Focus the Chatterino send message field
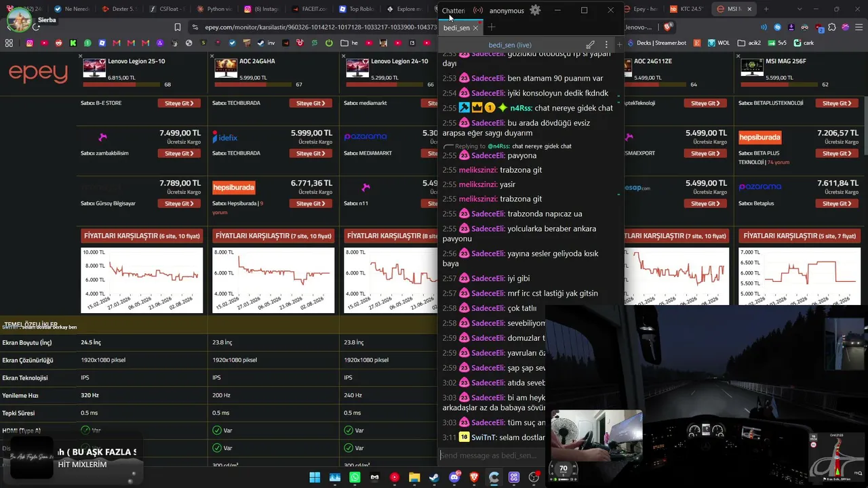 492,455
